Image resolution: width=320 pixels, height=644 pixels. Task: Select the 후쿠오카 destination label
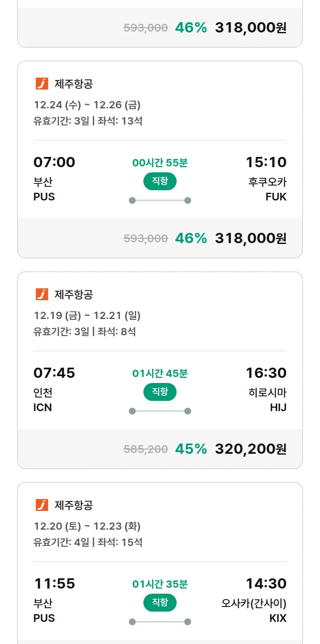point(267,182)
